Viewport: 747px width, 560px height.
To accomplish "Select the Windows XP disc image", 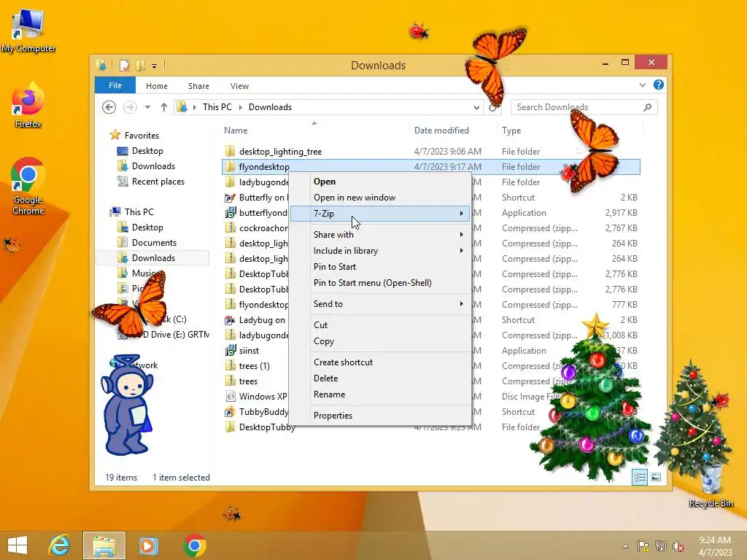I will coord(263,396).
